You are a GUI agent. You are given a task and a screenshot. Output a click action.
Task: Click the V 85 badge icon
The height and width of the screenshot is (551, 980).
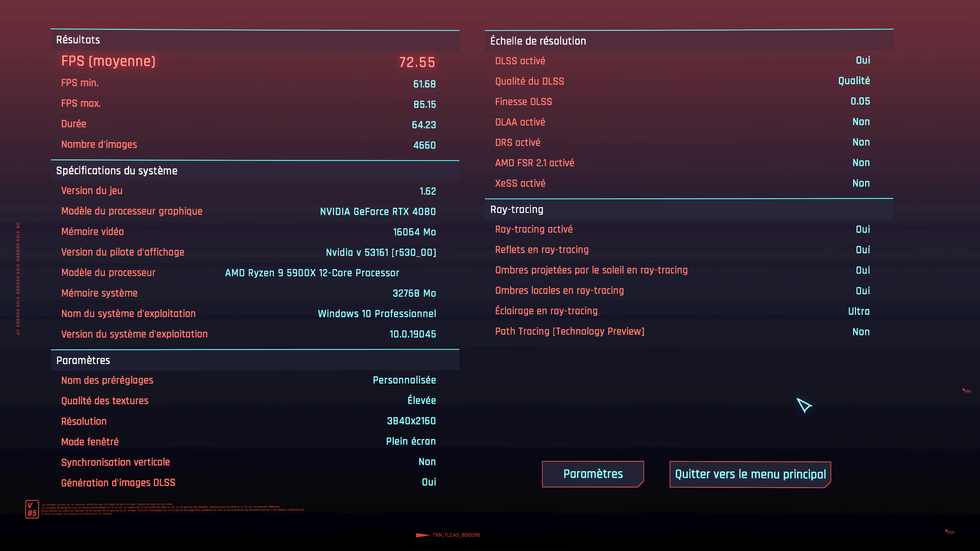pos(32,509)
